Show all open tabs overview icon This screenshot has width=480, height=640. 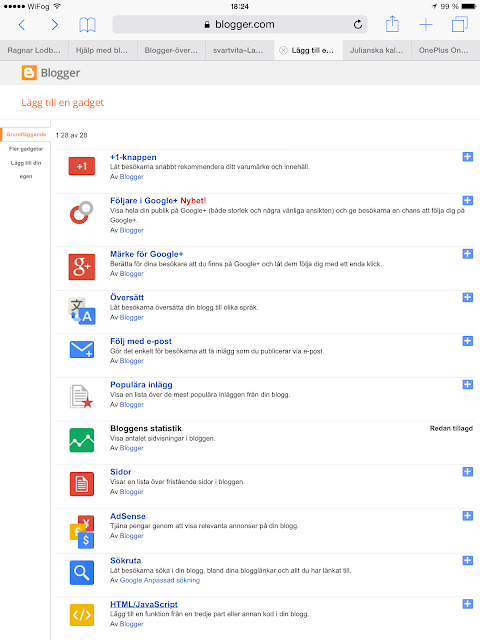(x=460, y=24)
